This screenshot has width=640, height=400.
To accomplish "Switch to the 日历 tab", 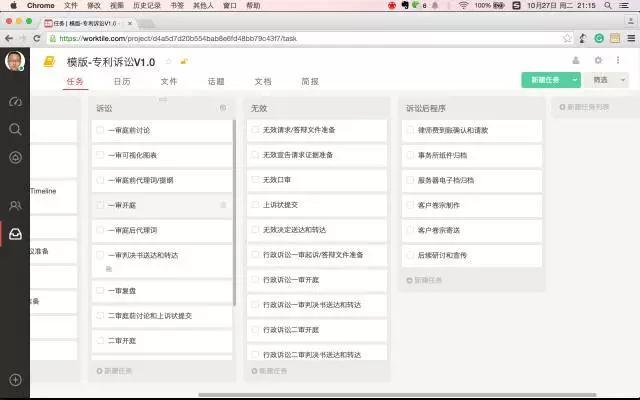I will click(x=122, y=81).
